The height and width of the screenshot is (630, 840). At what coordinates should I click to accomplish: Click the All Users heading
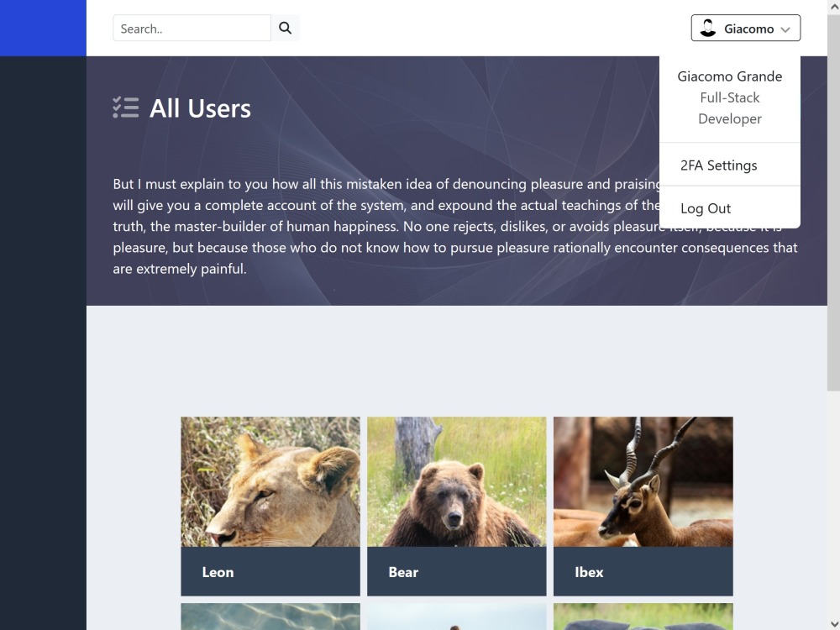tap(200, 108)
